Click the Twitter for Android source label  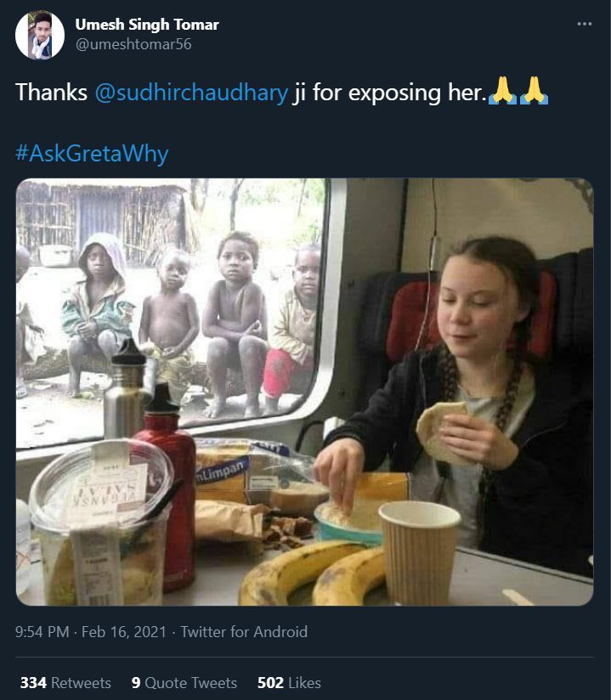pos(245,632)
